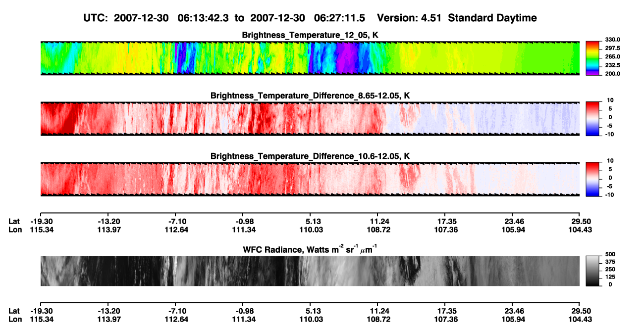The image size is (644, 330).
Task: Click upper axis latitude value -19.30
Action: click(41, 222)
